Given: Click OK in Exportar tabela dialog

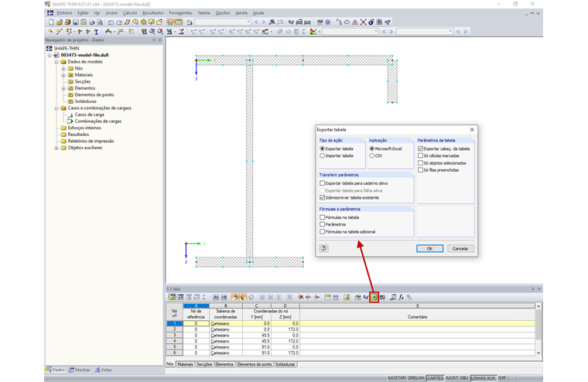Looking at the screenshot, I should pyautogui.click(x=429, y=248).
